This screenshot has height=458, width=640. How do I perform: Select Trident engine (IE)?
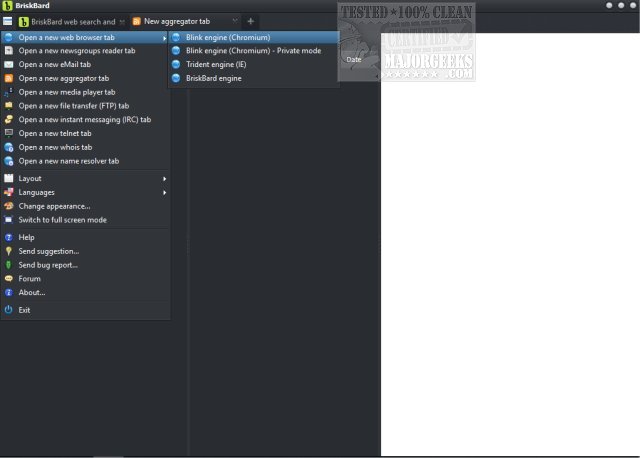tap(254, 64)
